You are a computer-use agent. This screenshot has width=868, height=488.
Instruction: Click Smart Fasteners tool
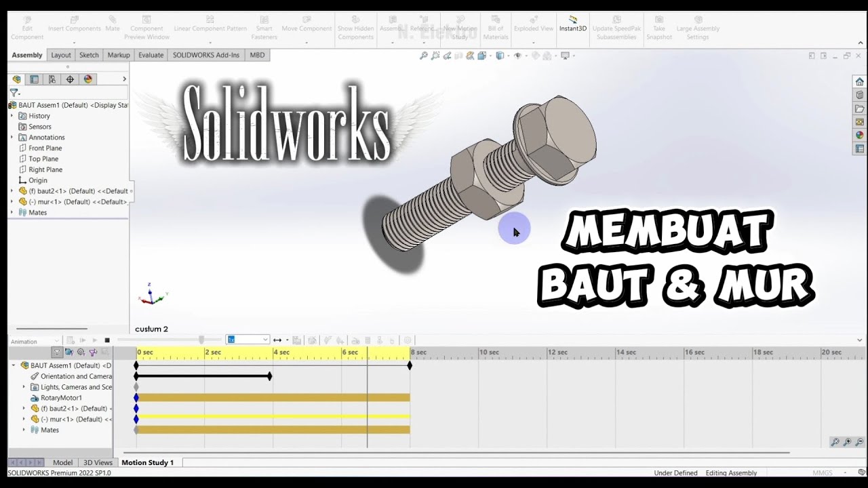tap(264, 28)
